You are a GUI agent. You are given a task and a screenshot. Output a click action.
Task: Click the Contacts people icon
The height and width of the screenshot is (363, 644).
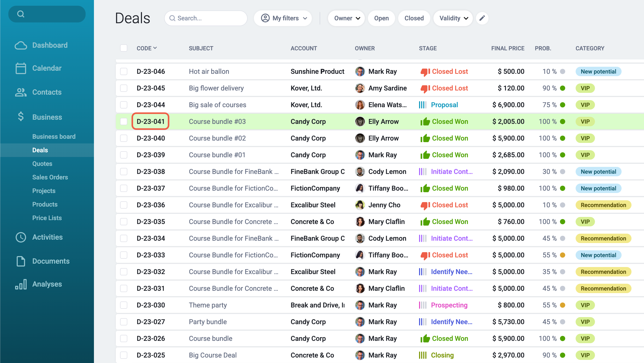click(x=21, y=92)
